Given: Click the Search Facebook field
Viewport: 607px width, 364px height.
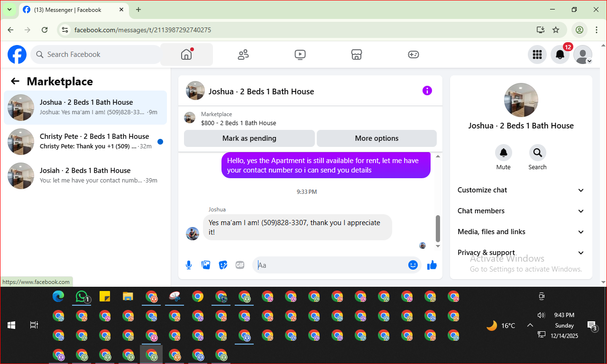Looking at the screenshot, I should pyautogui.click(x=96, y=55).
